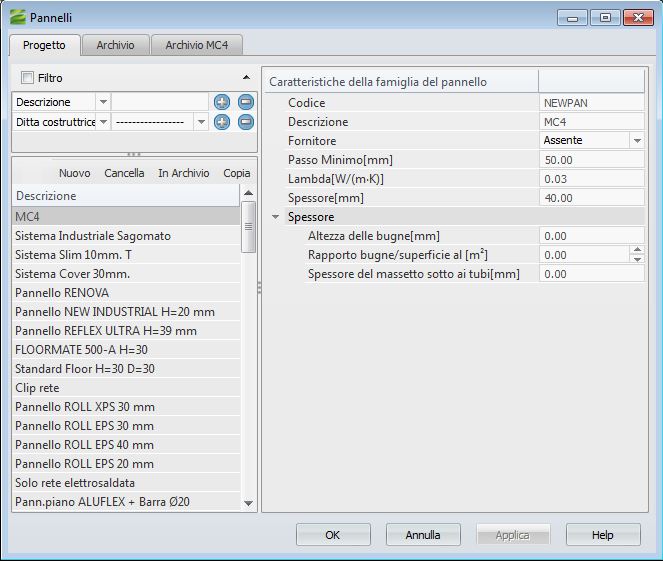Add filter row next to Ditta costruttrice
Viewport: 663px width, 561px height.
[222, 122]
